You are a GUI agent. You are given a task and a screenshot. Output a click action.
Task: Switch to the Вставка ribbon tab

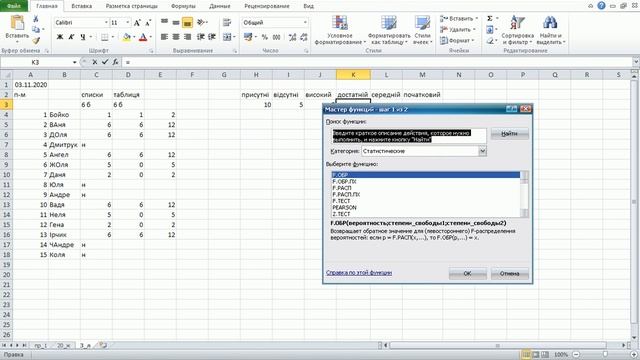coord(81,6)
